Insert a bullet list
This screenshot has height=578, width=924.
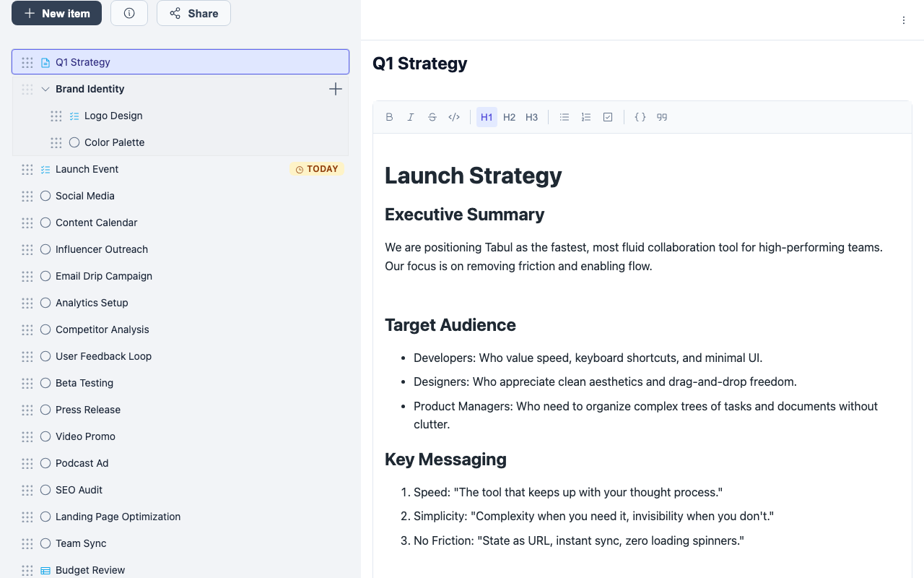pyautogui.click(x=565, y=117)
